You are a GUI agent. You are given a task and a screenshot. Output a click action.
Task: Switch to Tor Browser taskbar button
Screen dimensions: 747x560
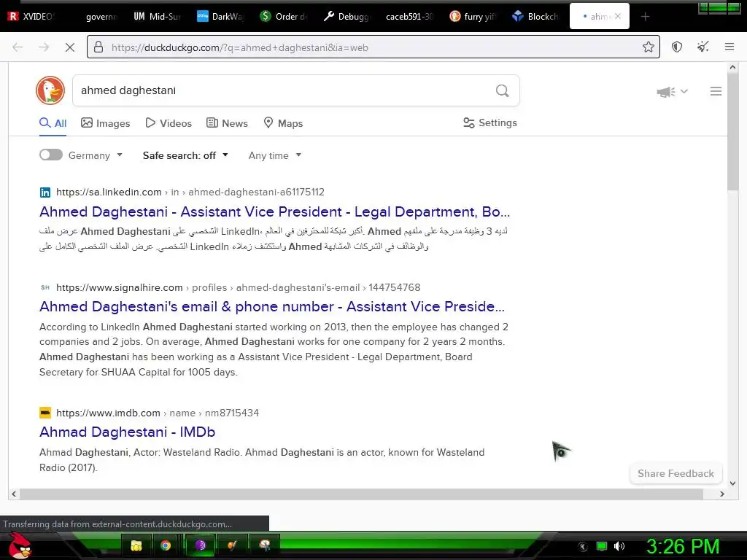[200, 545]
